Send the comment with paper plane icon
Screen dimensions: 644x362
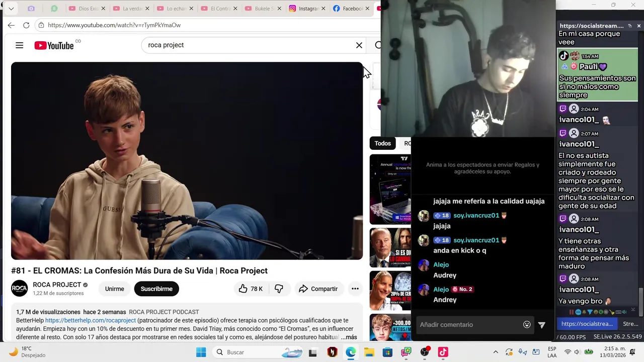(541, 325)
